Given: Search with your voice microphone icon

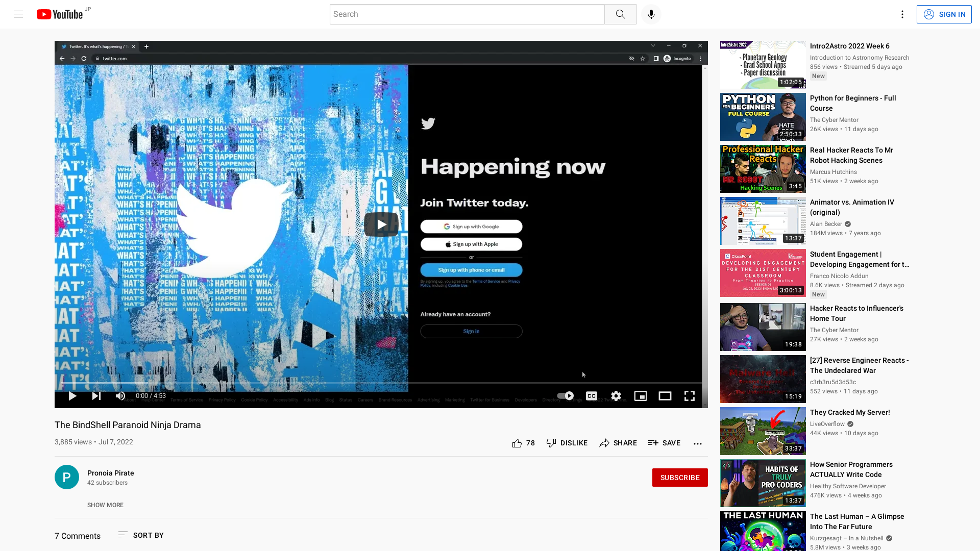Looking at the screenshot, I should pos(651,14).
